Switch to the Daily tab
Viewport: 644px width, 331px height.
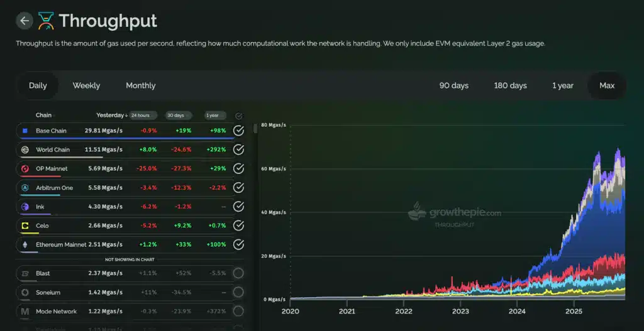[x=38, y=85]
